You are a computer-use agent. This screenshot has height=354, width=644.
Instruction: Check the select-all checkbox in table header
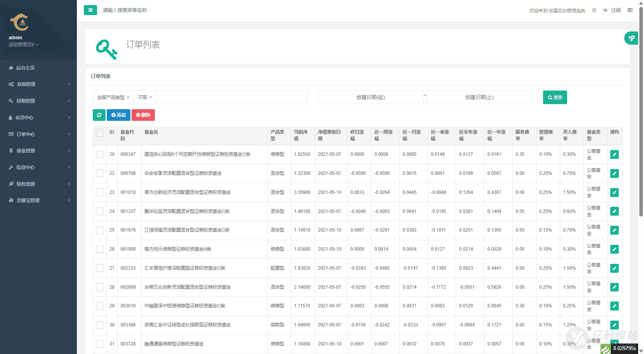click(99, 133)
